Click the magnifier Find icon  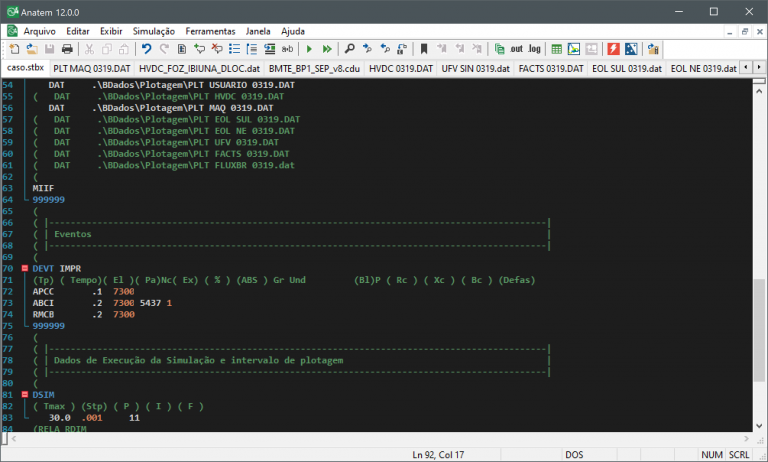[349, 48]
